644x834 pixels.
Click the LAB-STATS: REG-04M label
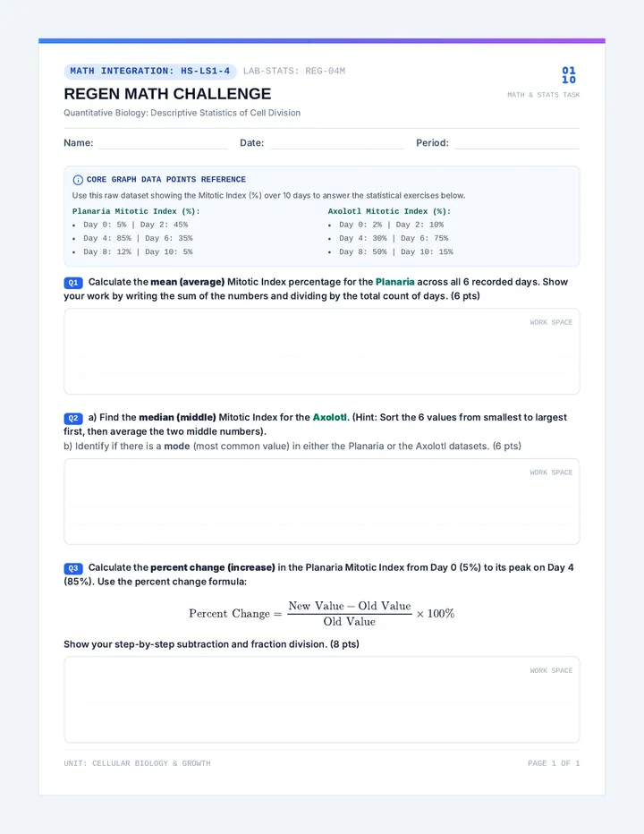(294, 72)
